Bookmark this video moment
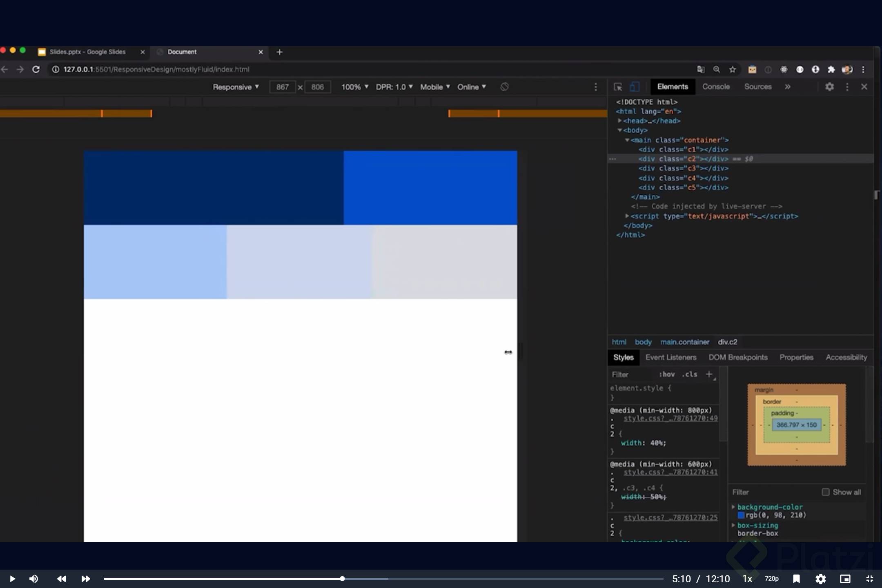Viewport: 882px width, 588px height. pos(796,579)
